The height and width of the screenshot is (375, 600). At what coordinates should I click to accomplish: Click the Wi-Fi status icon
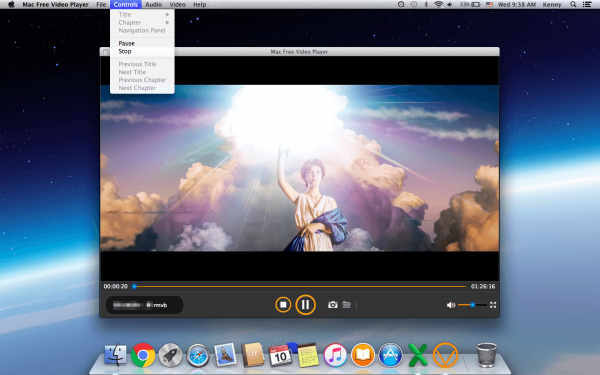coord(439,5)
